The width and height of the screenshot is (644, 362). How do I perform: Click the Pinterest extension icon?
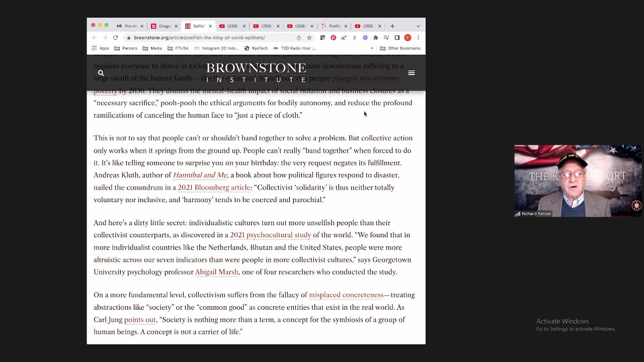[x=333, y=38]
